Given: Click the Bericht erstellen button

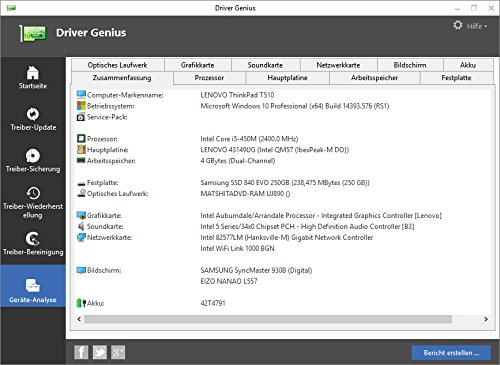Looking at the screenshot, I should 451,353.
